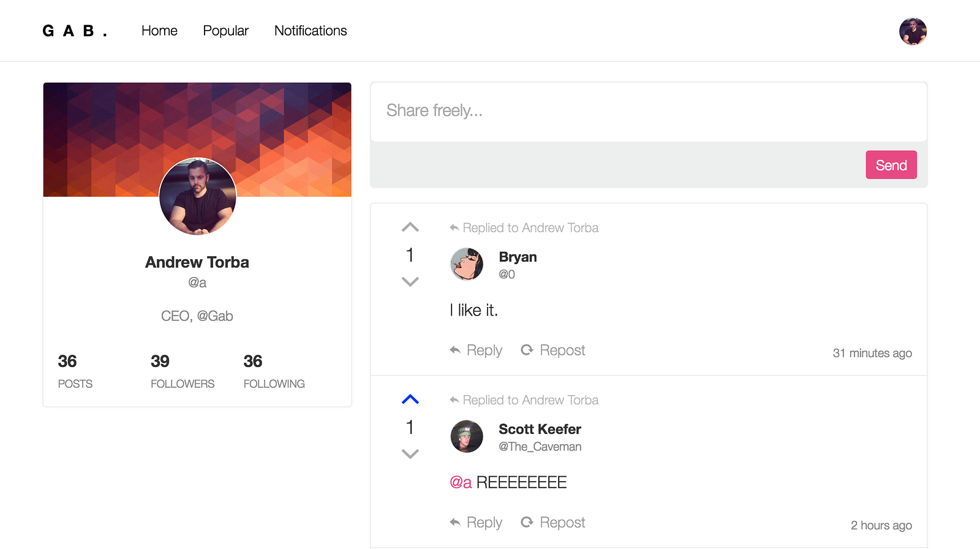This screenshot has height=549, width=980.
Task: Upvote Bryan's reply
Action: 410,227
